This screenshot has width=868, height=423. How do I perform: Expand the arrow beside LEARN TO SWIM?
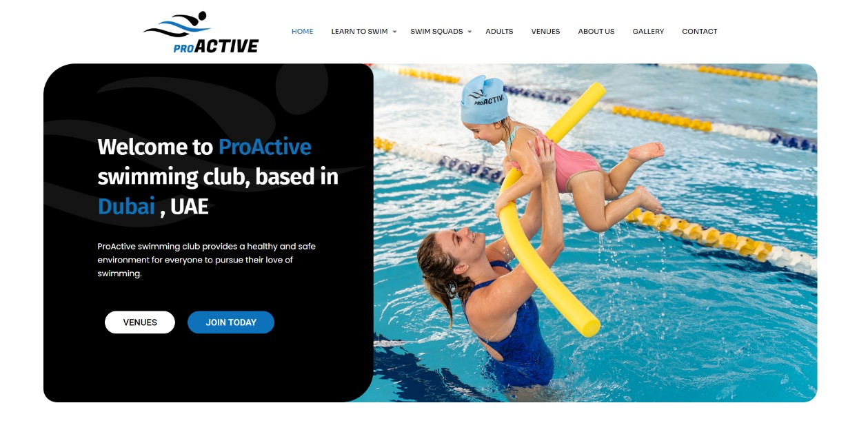click(x=395, y=32)
